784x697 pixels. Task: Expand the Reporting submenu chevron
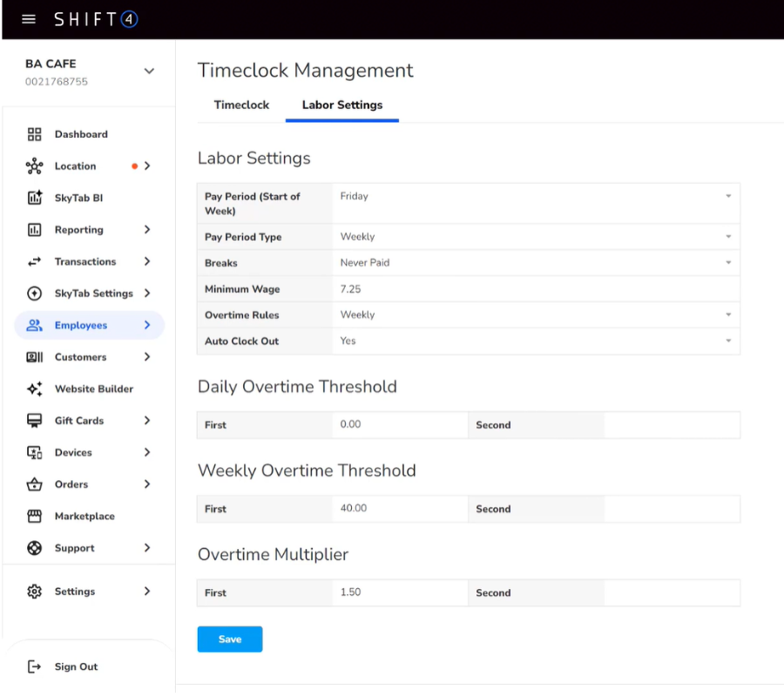pos(147,230)
